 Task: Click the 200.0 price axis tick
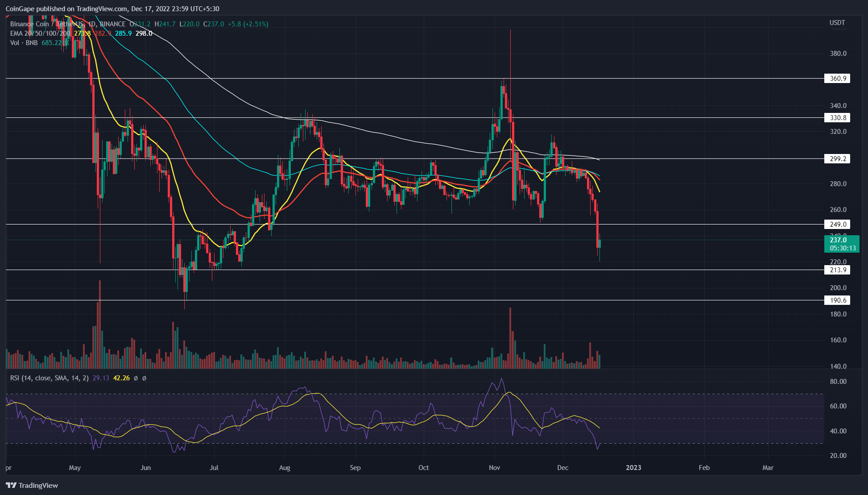click(x=838, y=288)
